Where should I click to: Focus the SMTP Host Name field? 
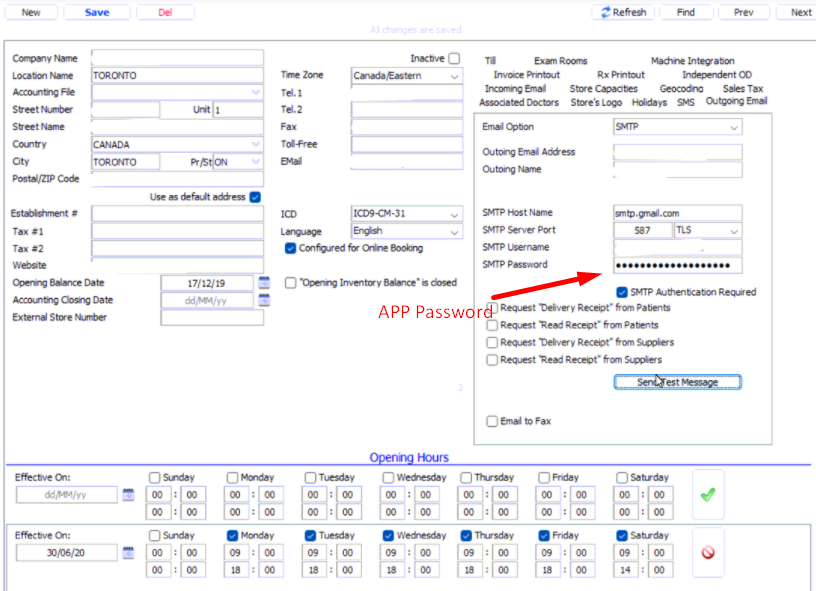point(678,213)
